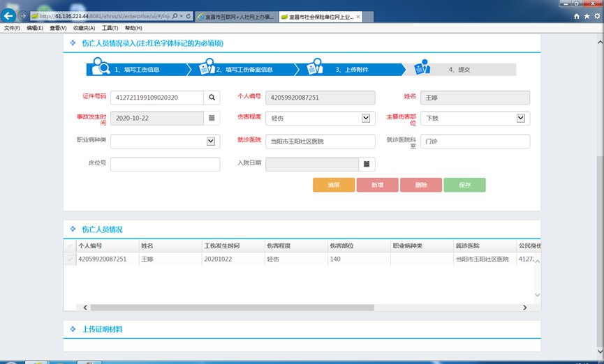Click the browser home icon

click(x=577, y=15)
